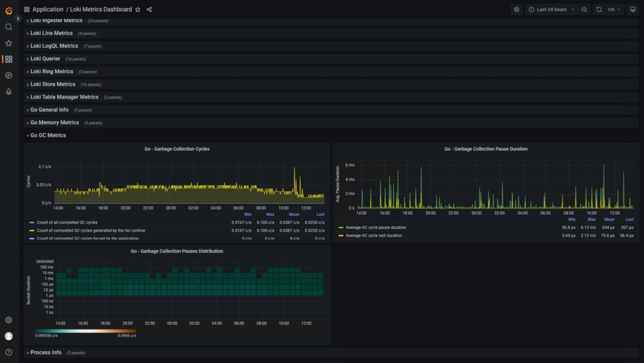Open the 1m refresh interval dropdown
Image resolution: width=644 pixels, height=363 pixels.
click(x=614, y=10)
